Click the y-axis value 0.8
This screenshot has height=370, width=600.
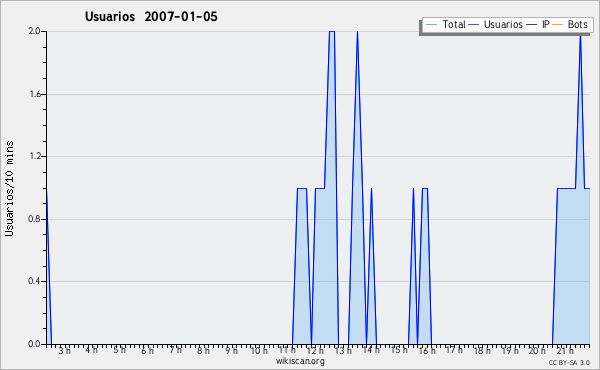coord(34,219)
